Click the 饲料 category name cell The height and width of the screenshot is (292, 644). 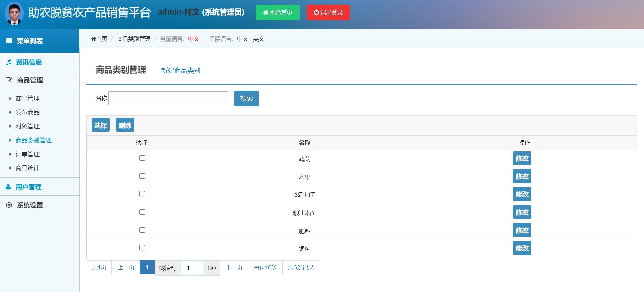click(x=304, y=249)
